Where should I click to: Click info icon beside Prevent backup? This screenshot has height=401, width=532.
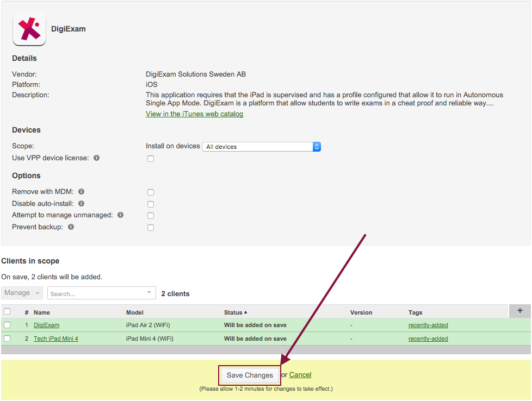point(71,227)
